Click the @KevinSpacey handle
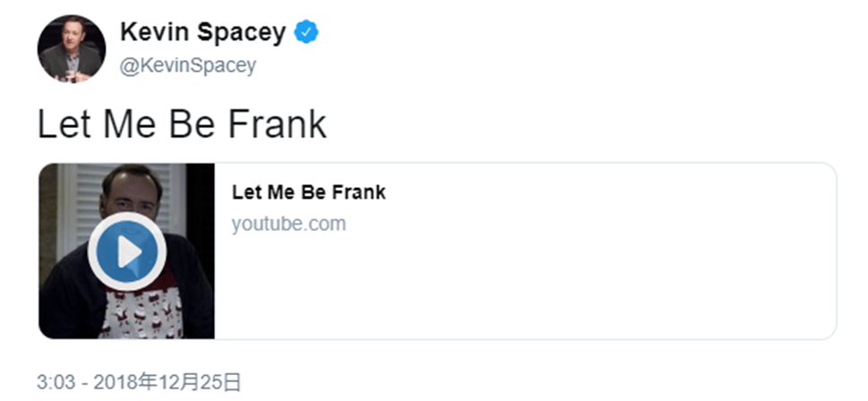Viewport: 868px width, 401px height. pyautogui.click(x=188, y=65)
